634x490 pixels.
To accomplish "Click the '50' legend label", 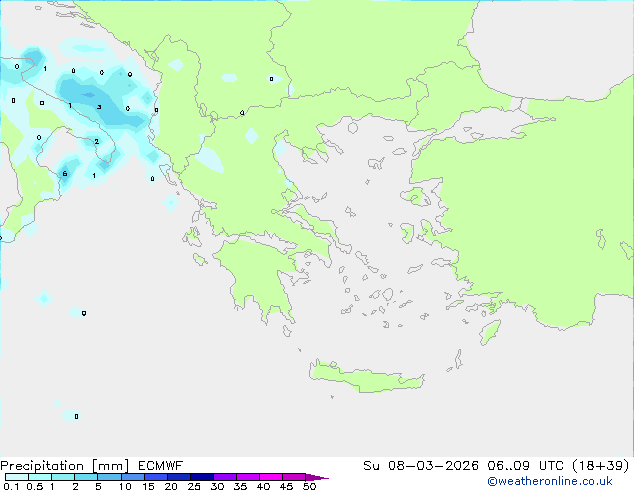I will [310, 486].
